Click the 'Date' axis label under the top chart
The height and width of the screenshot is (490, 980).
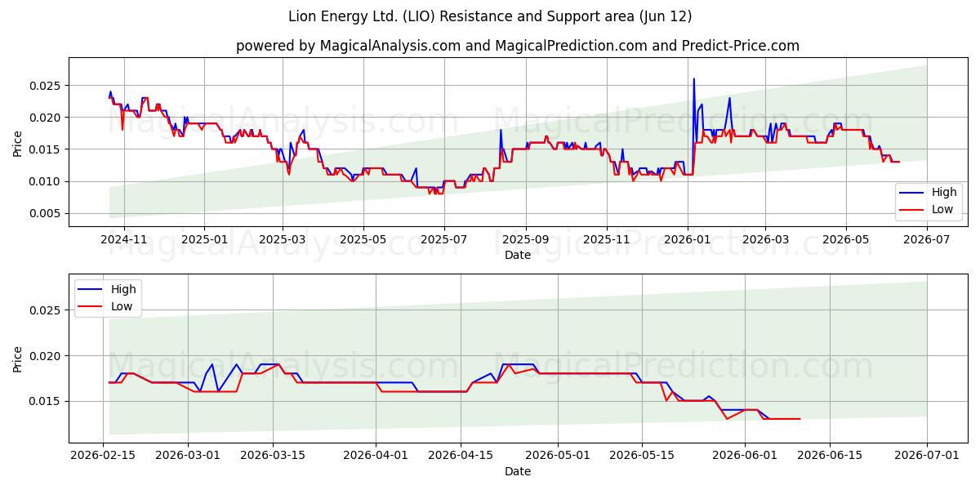[x=518, y=255]
